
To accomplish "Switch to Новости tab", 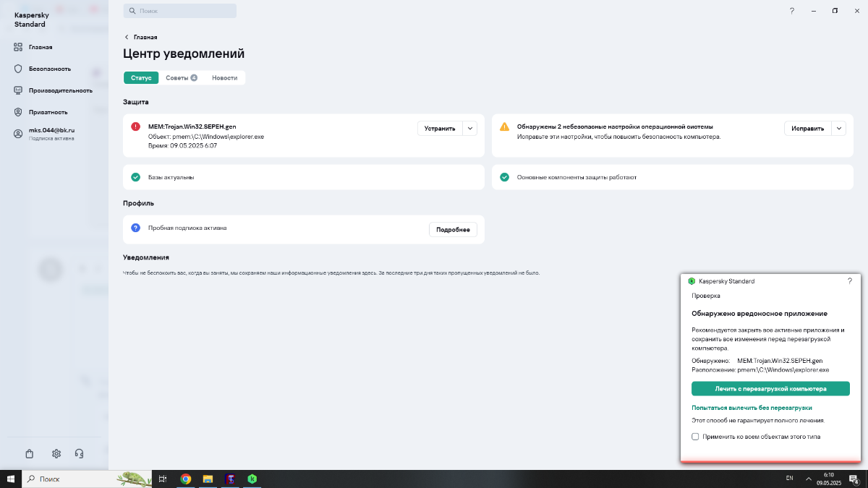I will coord(224,77).
